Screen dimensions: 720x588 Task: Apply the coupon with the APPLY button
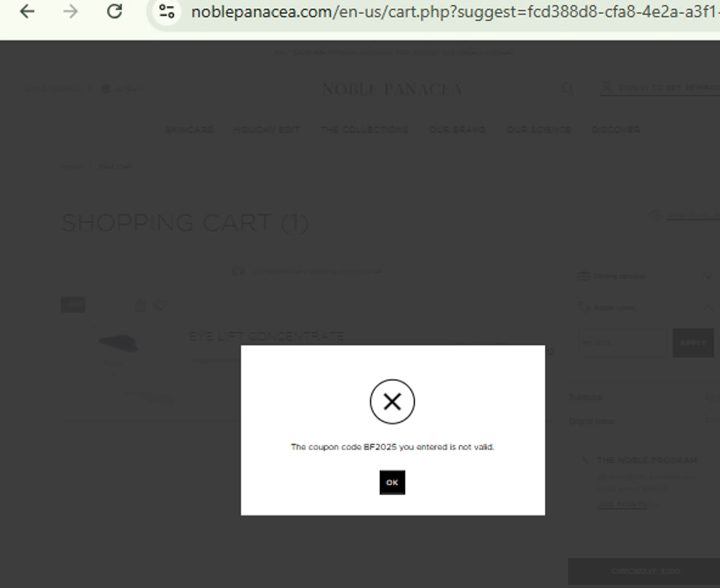point(693,343)
